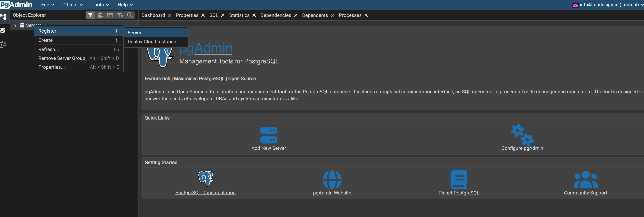
Task: Click the Object Explorer filter funnel icon
Action: [x=90, y=15]
